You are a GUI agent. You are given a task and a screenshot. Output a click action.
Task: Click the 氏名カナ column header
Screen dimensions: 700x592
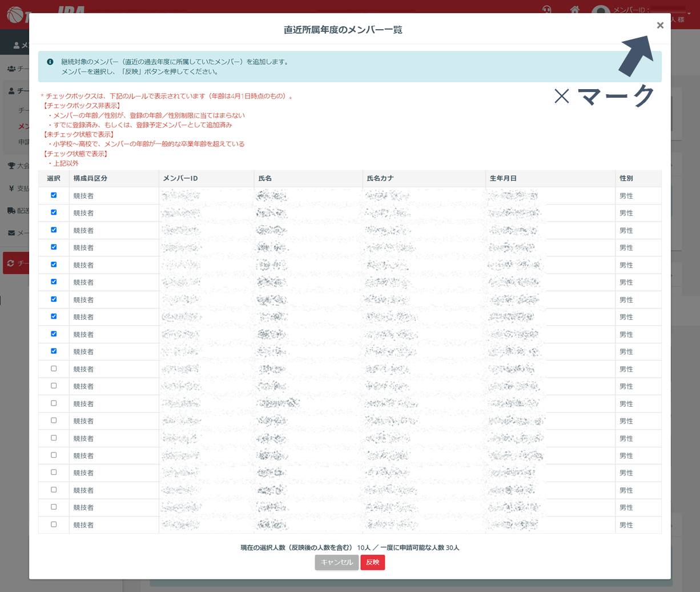[x=424, y=178]
